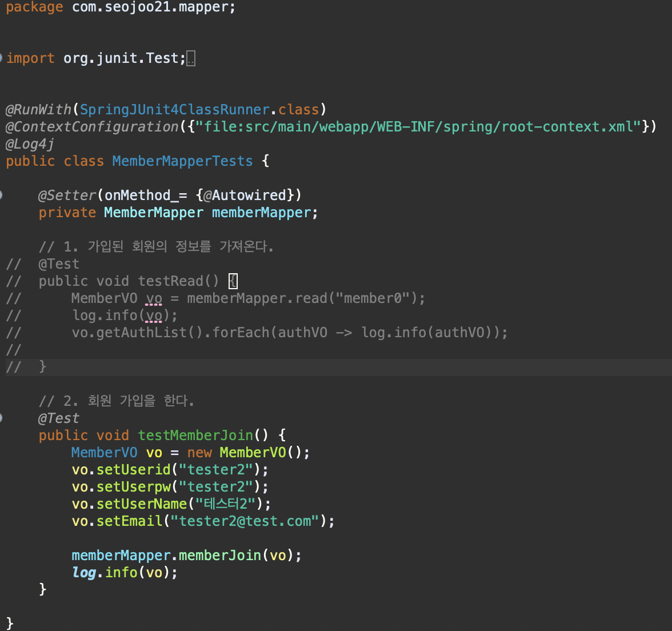
Task: Click package name com.seojoo21.mapper
Action: (x=150, y=7)
